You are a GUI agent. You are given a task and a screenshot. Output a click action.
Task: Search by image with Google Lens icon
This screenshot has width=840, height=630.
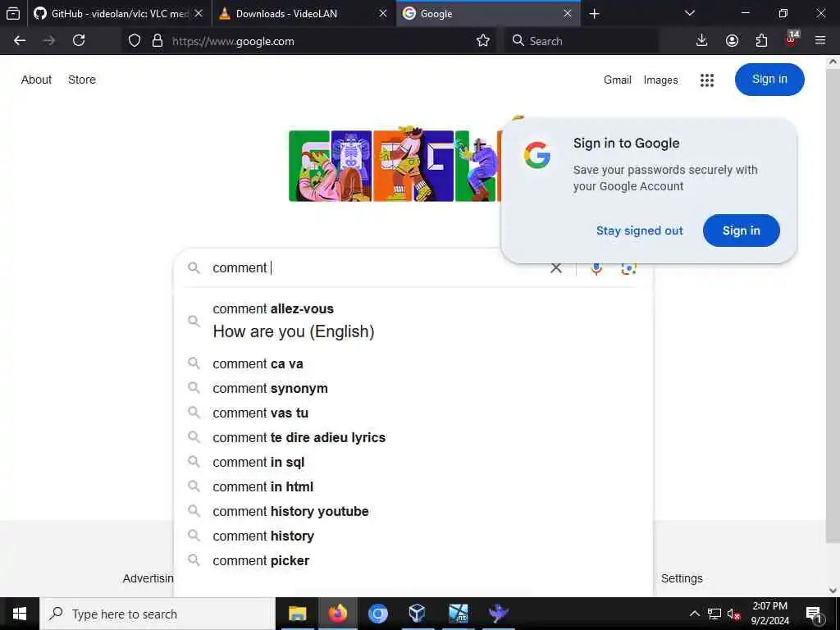628,268
